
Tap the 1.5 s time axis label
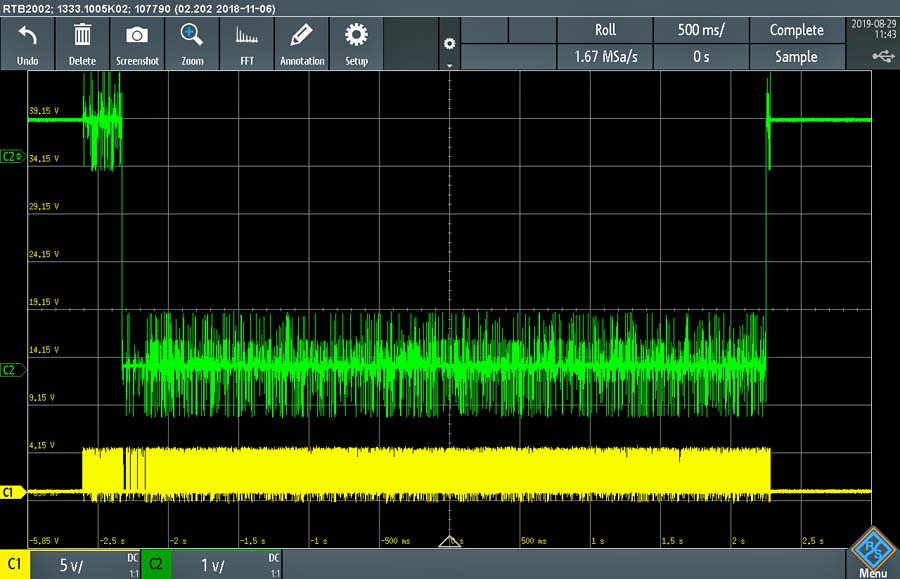tap(672, 541)
